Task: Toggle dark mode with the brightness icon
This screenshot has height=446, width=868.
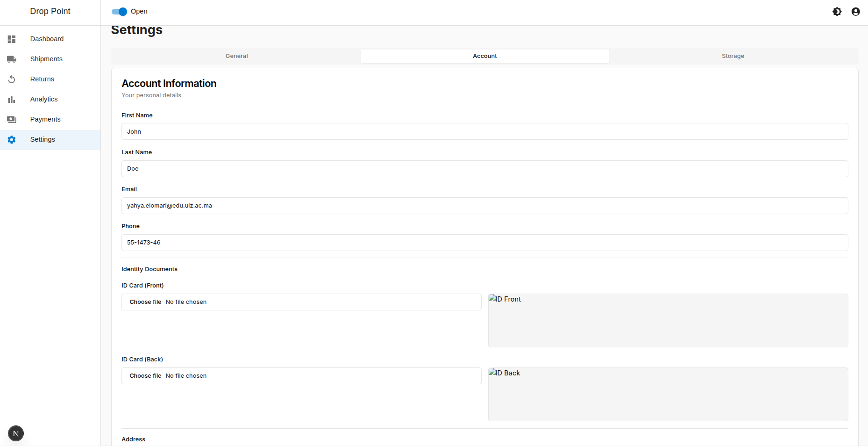Action: click(x=837, y=12)
